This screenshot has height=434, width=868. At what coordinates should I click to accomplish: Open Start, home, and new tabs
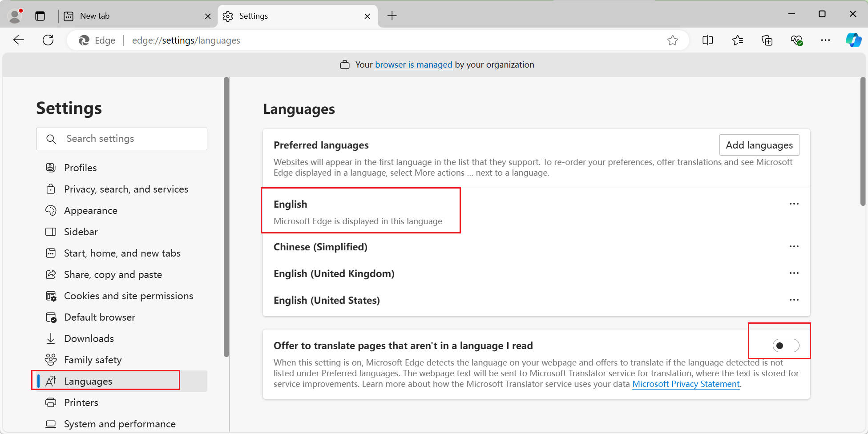click(121, 253)
